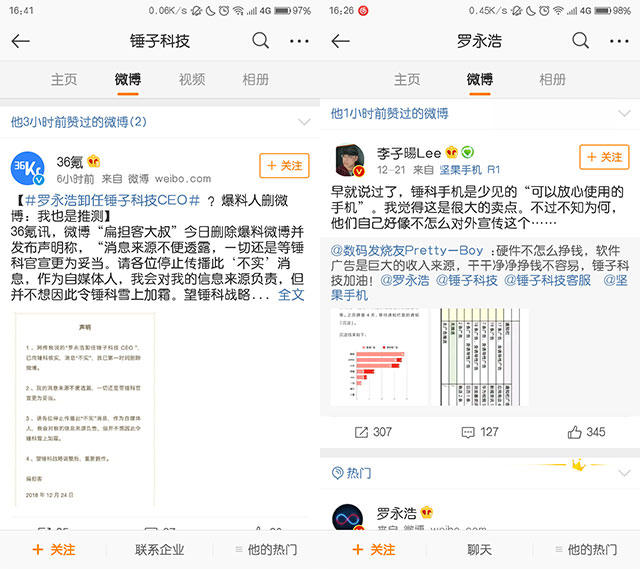Tap bottom +关注 on 锤子科技 page
640x569 pixels.
point(53,550)
